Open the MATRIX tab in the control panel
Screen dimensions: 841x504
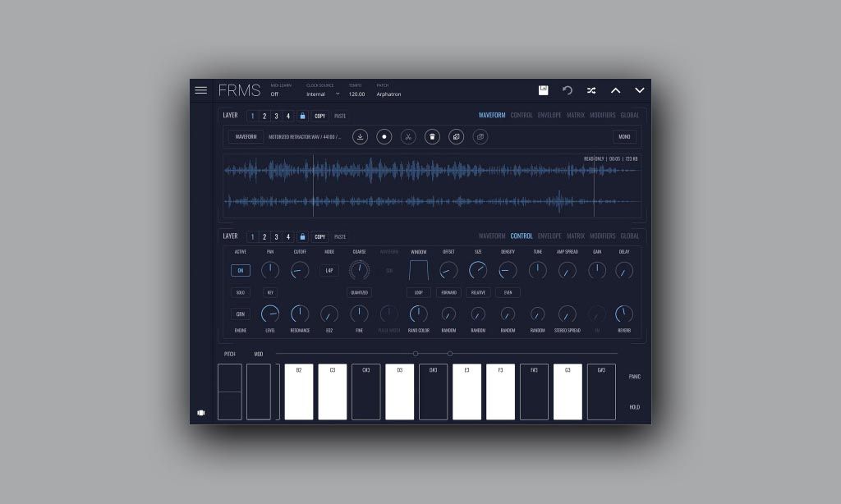[576, 236]
